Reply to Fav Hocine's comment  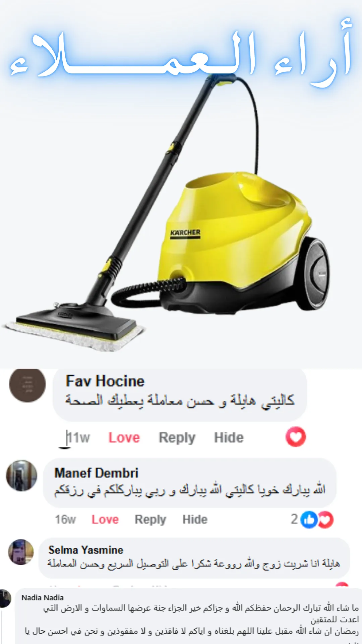click(x=177, y=438)
